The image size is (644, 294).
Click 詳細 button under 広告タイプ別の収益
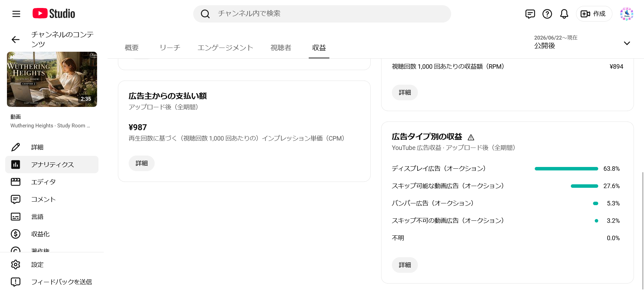coord(405,265)
